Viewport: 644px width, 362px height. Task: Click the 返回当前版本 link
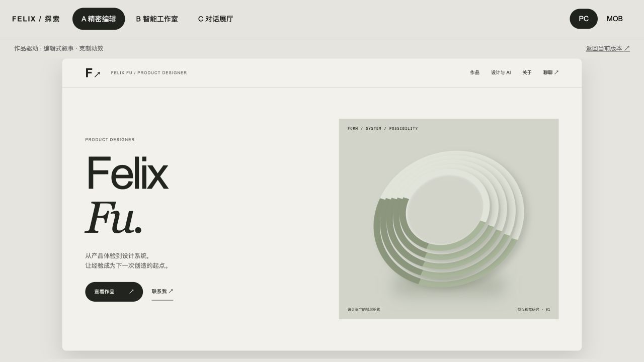pyautogui.click(x=608, y=48)
